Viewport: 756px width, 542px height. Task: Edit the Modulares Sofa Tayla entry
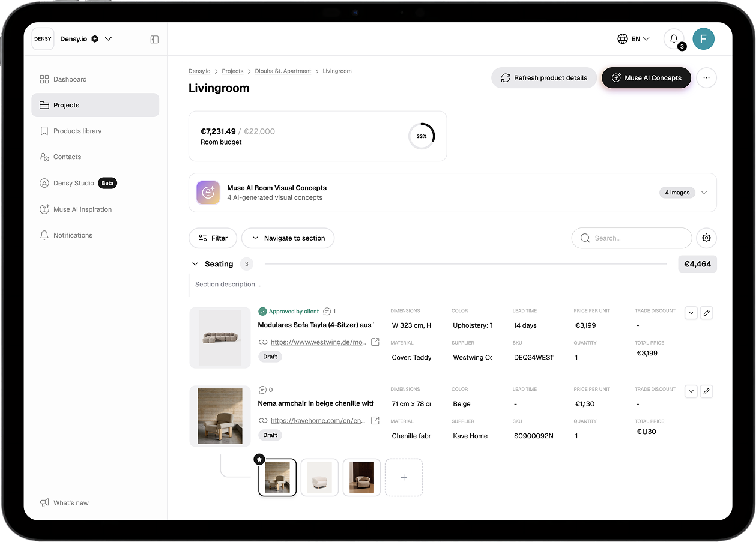(706, 313)
